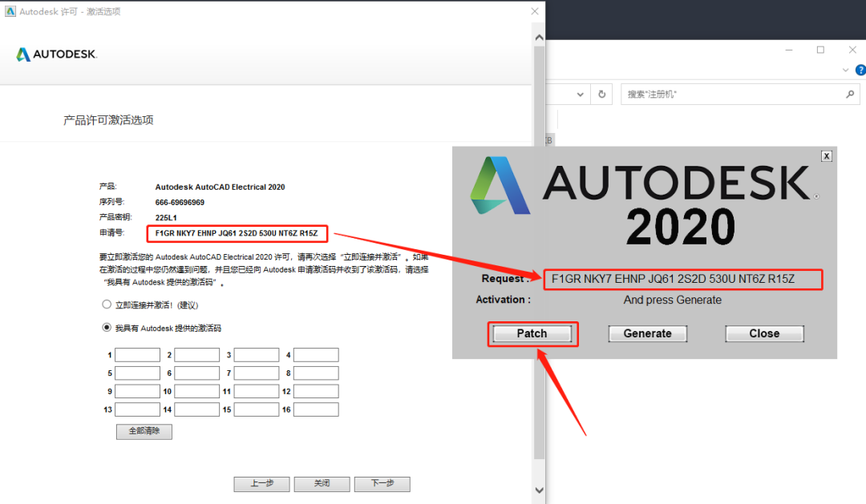Image resolution: width=866 pixels, height=504 pixels.
Task: Click the request code F1GR NKY7 text
Action: click(237, 233)
